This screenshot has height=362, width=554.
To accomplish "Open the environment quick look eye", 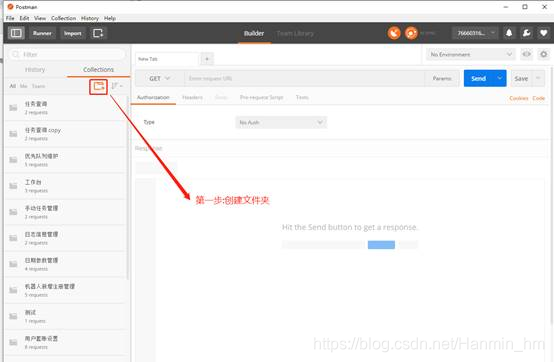I will (x=526, y=54).
